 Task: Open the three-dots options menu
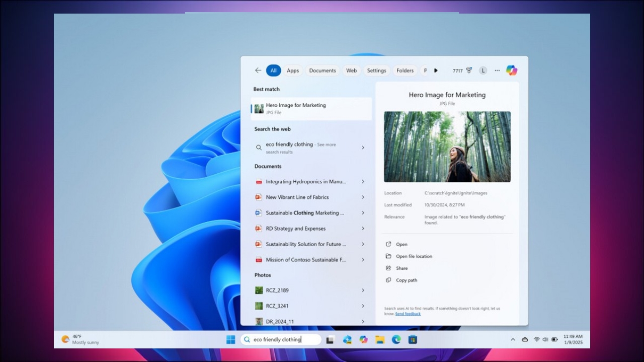coord(497,70)
